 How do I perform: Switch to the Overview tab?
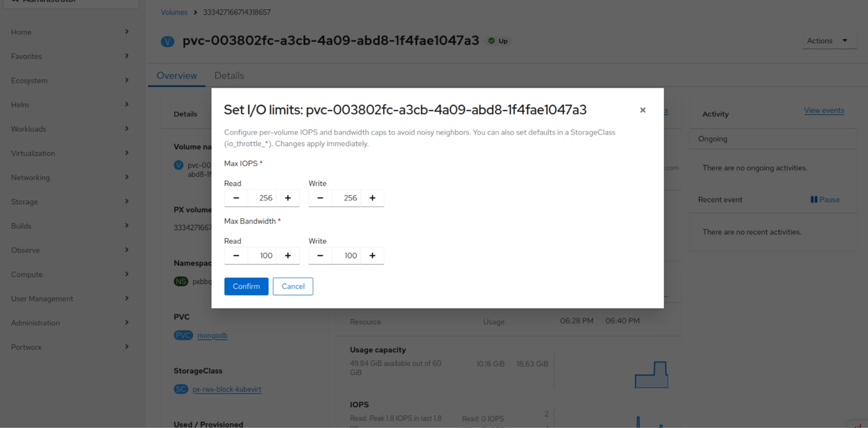[x=177, y=75]
